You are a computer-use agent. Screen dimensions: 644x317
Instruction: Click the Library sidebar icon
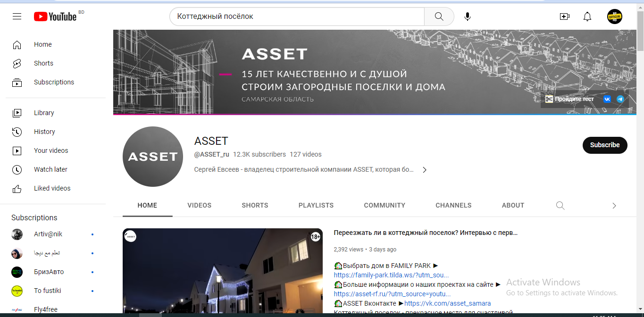(17, 113)
